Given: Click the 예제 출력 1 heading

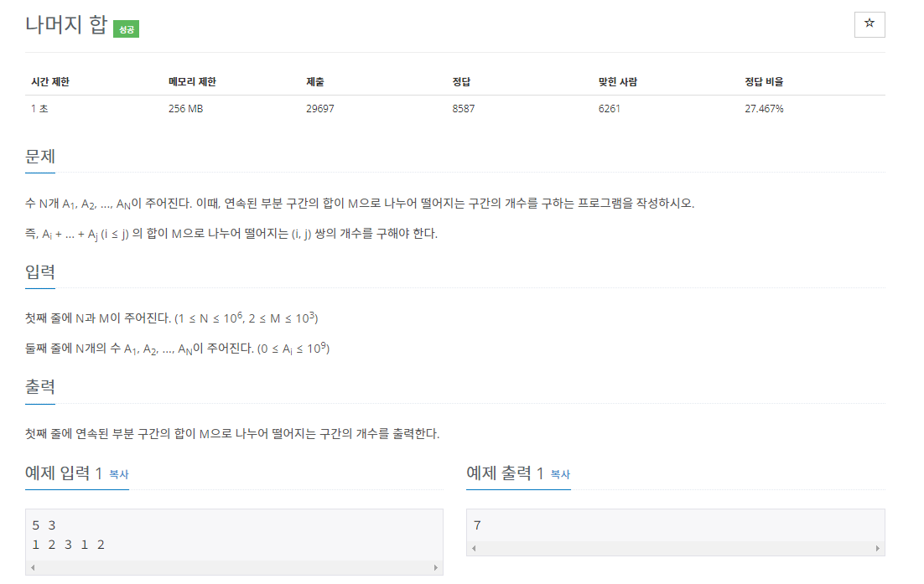Looking at the screenshot, I should tap(505, 473).
